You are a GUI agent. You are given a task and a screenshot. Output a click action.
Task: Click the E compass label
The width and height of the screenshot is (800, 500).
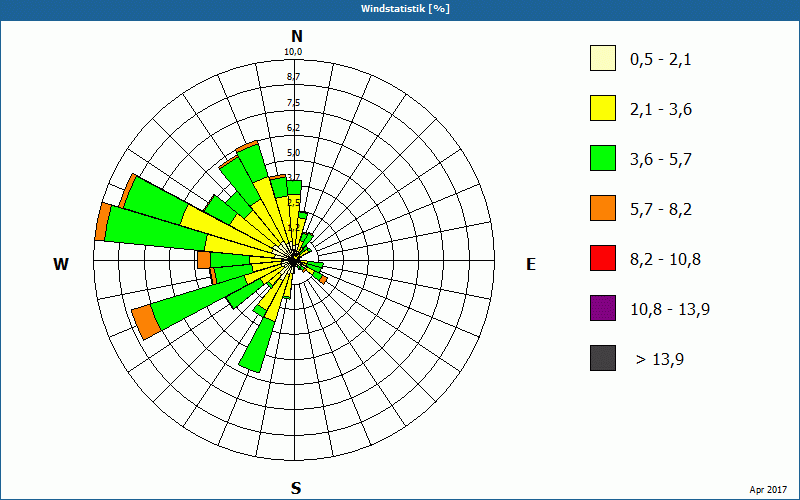point(531,265)
